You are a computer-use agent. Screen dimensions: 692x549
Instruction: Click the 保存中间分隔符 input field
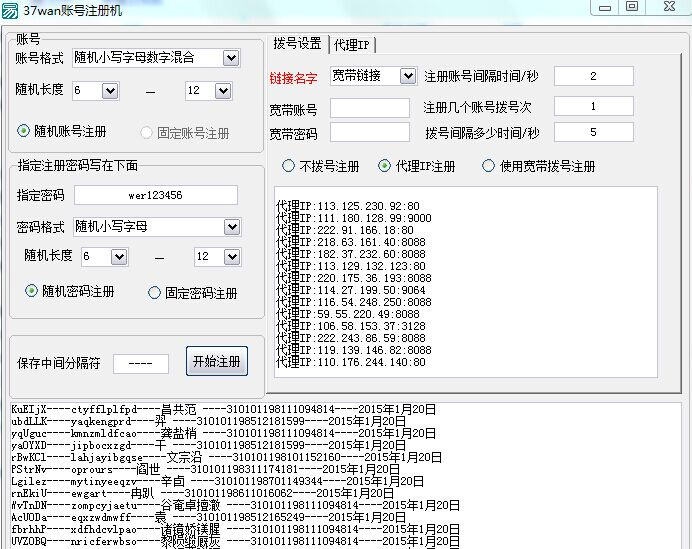(141, 364)
